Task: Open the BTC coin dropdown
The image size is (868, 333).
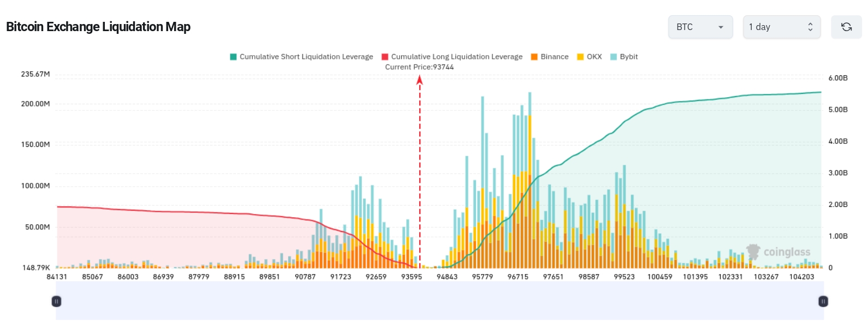Action: [700, 27]
